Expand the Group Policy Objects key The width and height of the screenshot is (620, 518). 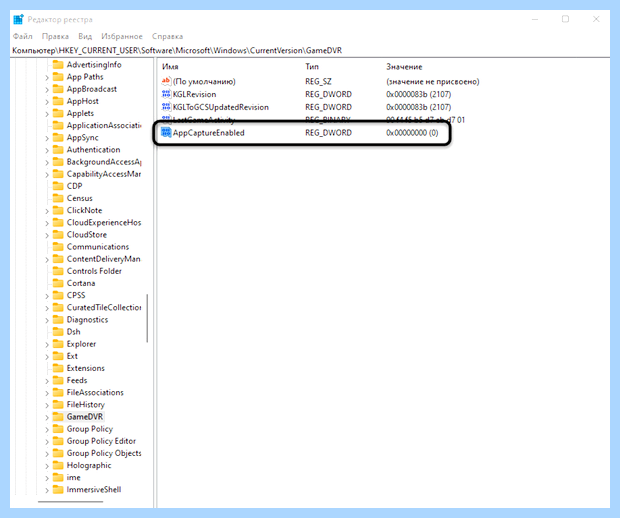47,454
